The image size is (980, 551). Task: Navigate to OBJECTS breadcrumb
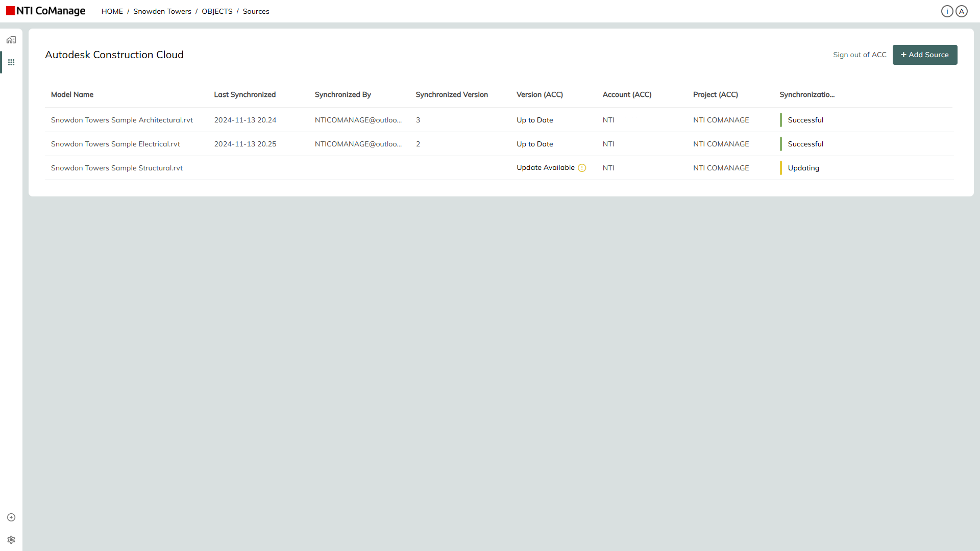(x=217, y=11)
